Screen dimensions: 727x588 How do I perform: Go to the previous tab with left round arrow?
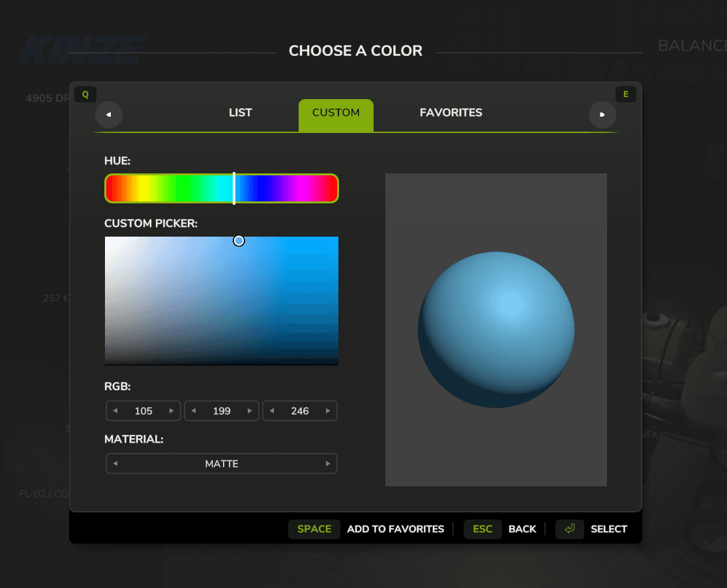coord(108,115)
